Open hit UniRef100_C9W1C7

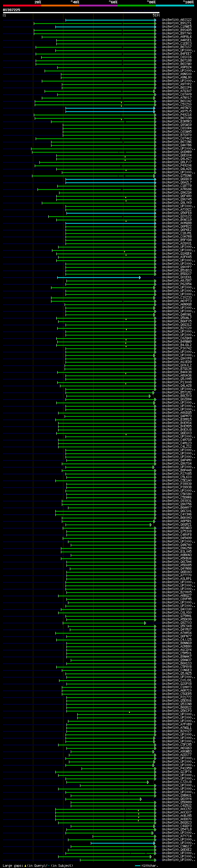pyautogui.click(x=177, y=846)
